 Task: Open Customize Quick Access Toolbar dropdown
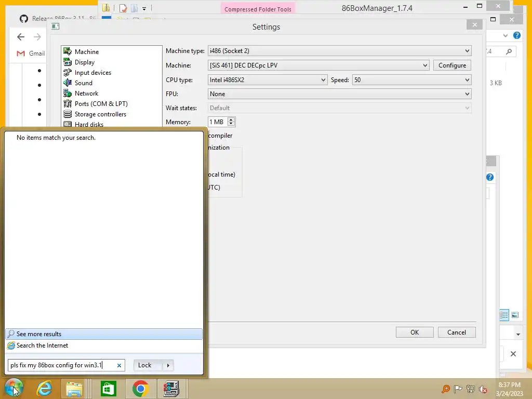pos(144,8)
